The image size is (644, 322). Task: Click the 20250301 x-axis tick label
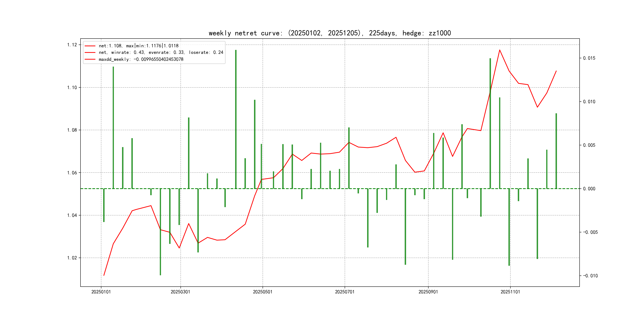click(x=180, y=292)
